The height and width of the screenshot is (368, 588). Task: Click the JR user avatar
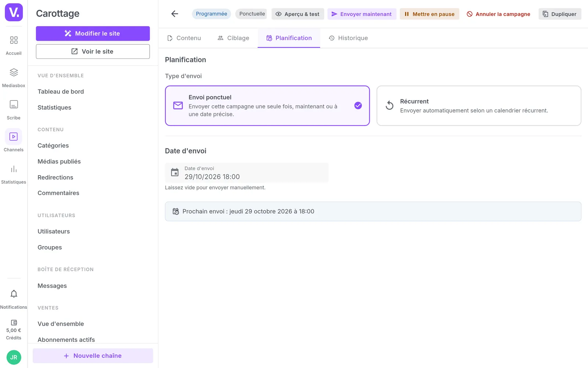pos(14,357)
